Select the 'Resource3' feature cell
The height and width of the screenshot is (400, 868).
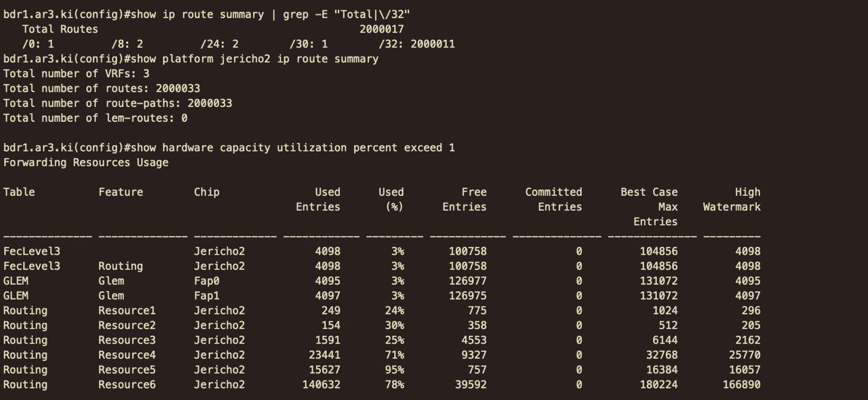(127, 340)
